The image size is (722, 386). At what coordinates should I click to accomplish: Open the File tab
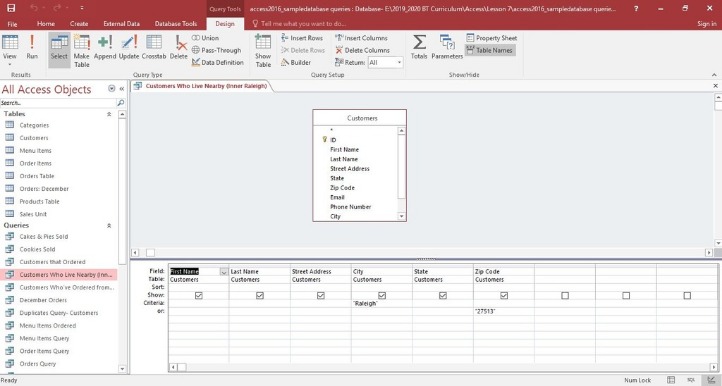12,23
